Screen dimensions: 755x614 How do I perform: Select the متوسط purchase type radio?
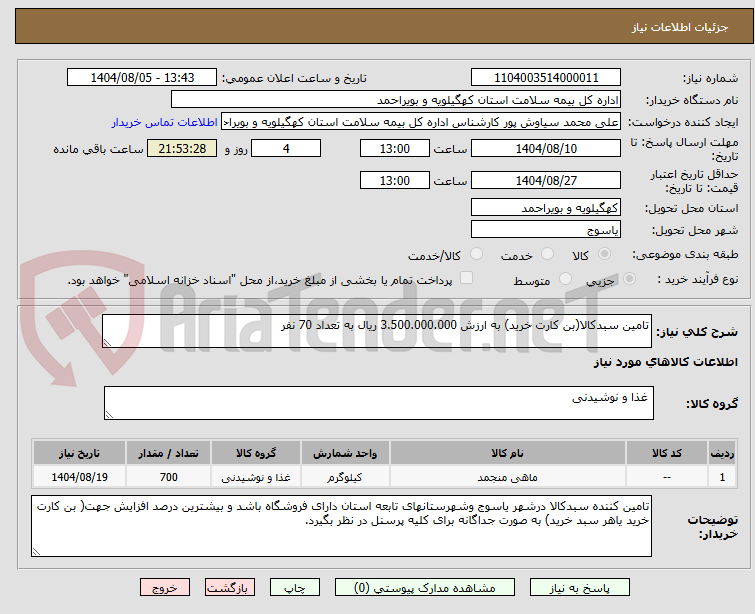click(x=565, y=279)
